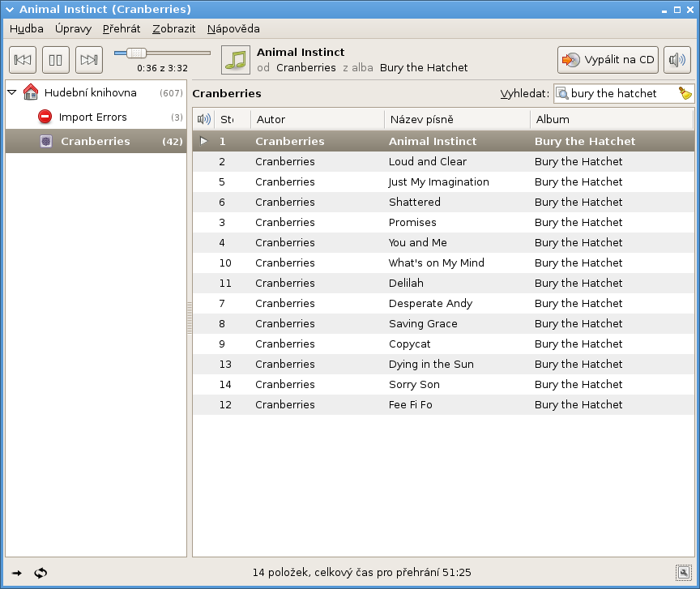Select the song You and Me
This screenshot has height=589, width=700.
(443, 242)
